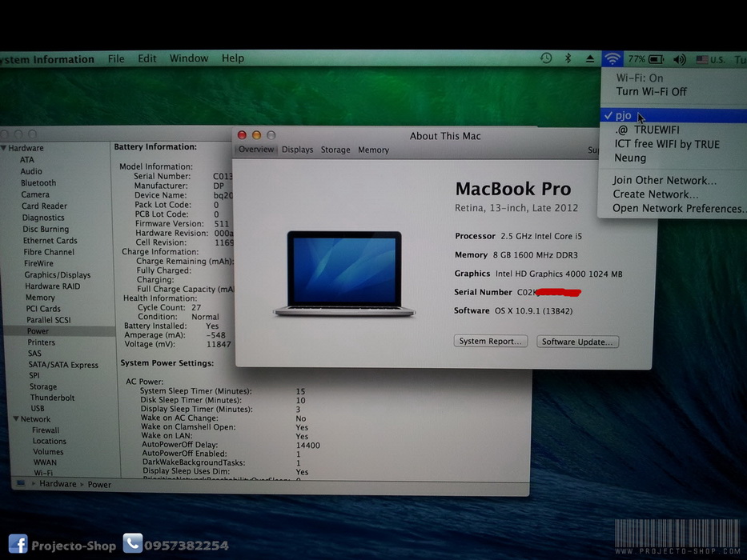Select Fibre Channel in the sidebar

[x=49, y=252]
